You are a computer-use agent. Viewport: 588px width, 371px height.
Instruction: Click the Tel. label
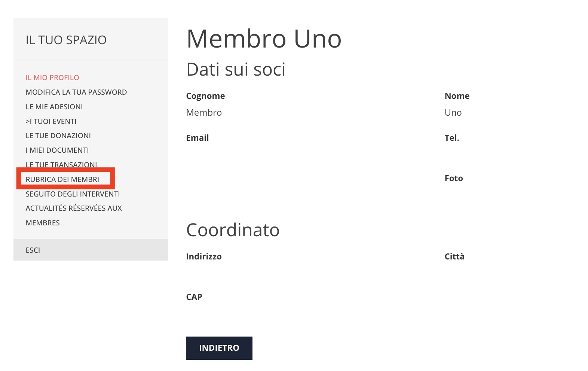pyautogui.click(x=452, y=138)
